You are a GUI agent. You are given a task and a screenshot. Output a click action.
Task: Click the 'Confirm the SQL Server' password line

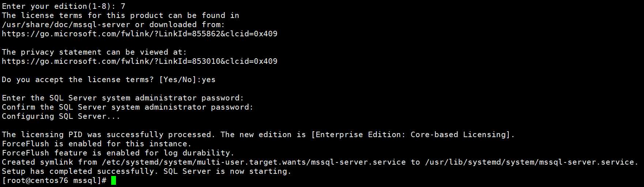tap(127, 107)
